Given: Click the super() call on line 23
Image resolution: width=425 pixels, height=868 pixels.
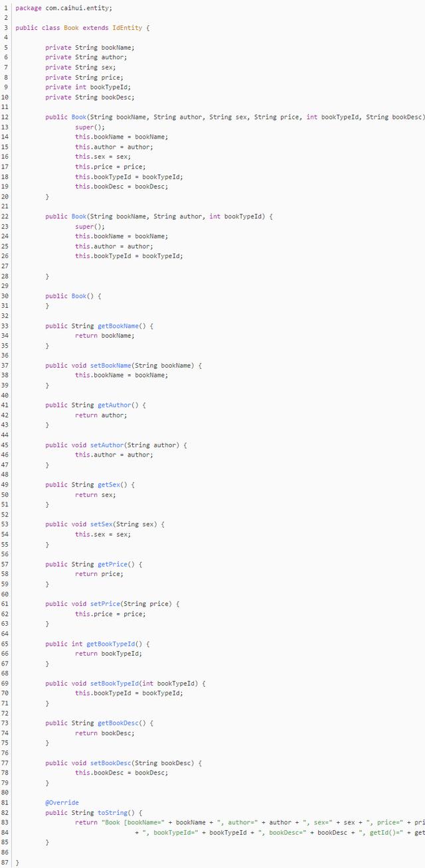Looking at the screenshot, I should point(90,226).
